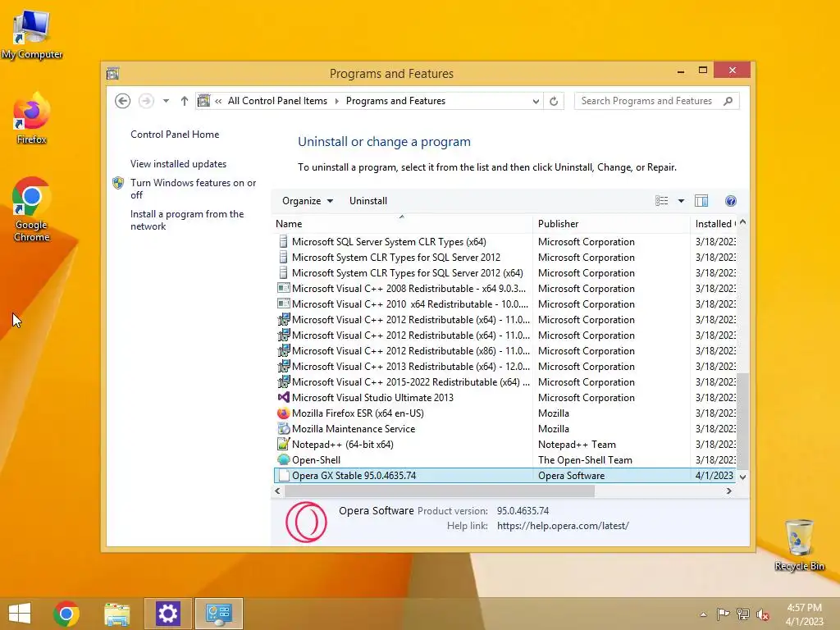Click The Open-Shell Team publisher cell
The width and height of the screenshot is (840, 630).
click(x=585, y=460)
